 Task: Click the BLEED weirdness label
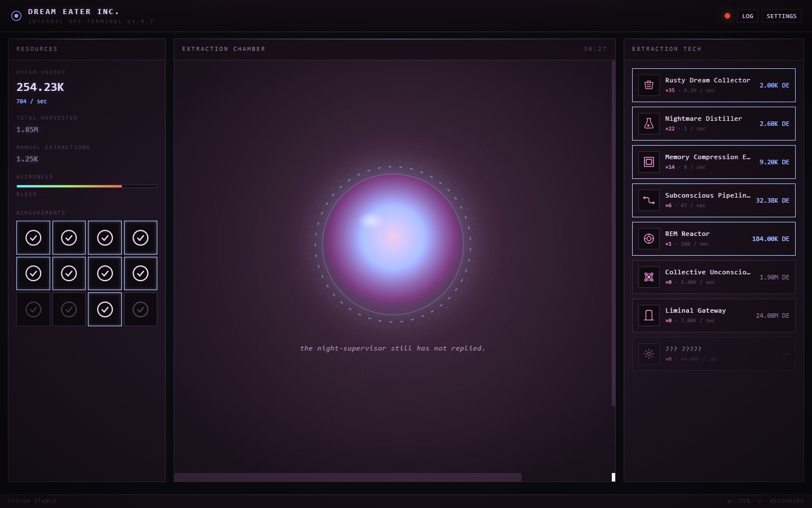27,194
